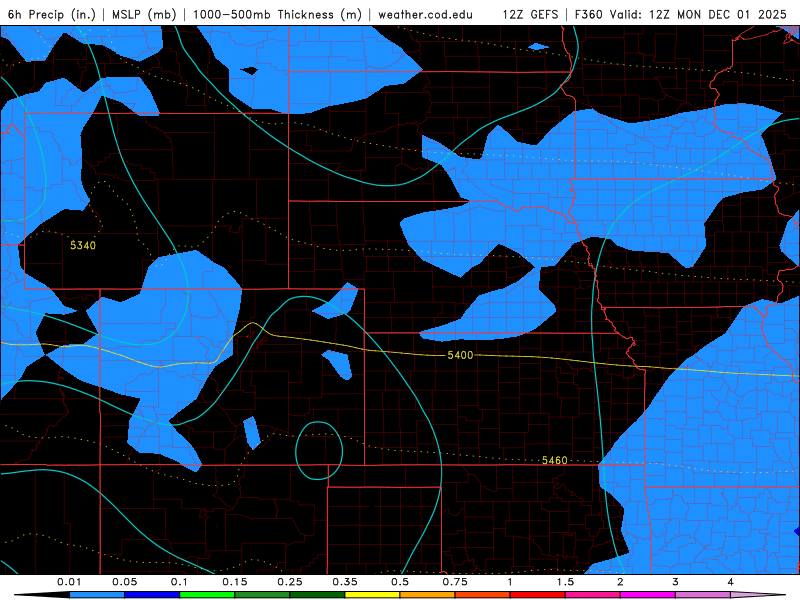Viewport: 800px width, 600px height.
Task: Select the violet 3–4 legend swatch
Action: [x=703, y=595]
